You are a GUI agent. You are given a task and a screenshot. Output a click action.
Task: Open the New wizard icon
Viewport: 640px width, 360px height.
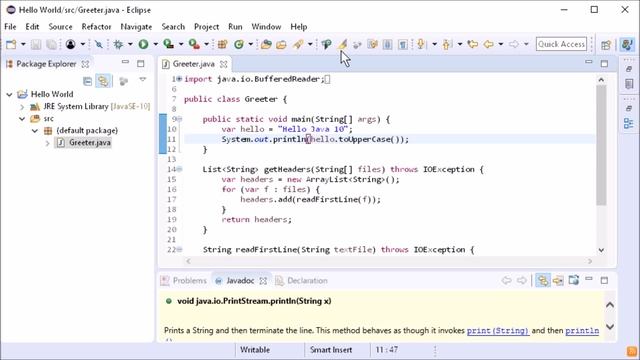[x=11, y=44]
